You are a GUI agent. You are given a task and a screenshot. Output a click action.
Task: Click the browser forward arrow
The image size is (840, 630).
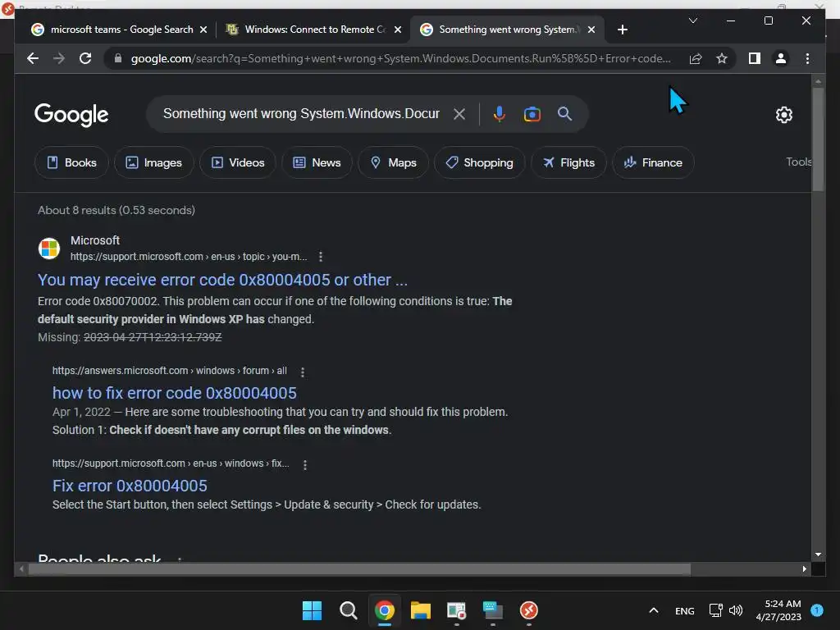coord(59,58)
